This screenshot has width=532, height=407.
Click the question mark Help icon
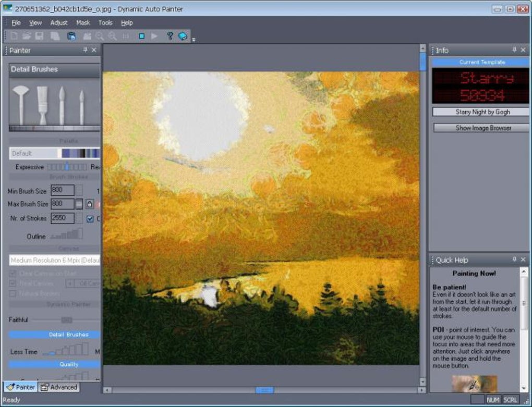click(170, 36)
